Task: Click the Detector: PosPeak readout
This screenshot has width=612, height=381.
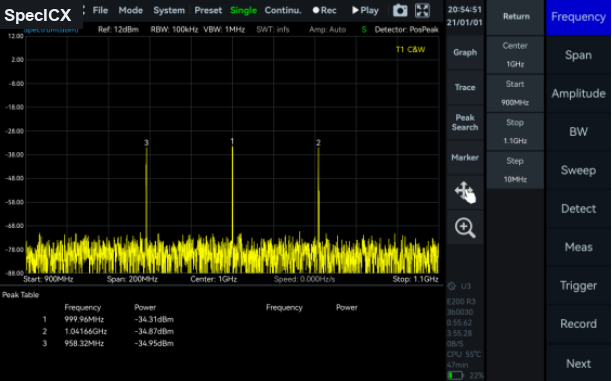Action: (406, 30)
